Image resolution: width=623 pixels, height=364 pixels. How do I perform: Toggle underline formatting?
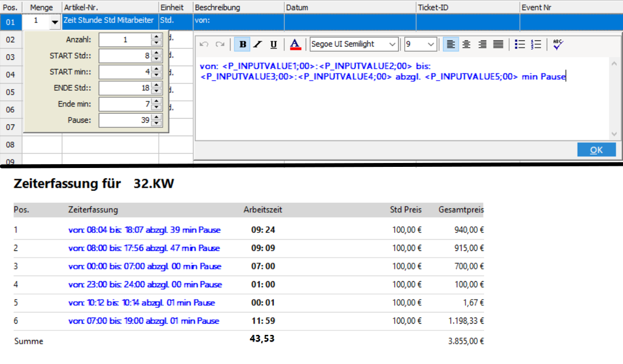[273, 44]
